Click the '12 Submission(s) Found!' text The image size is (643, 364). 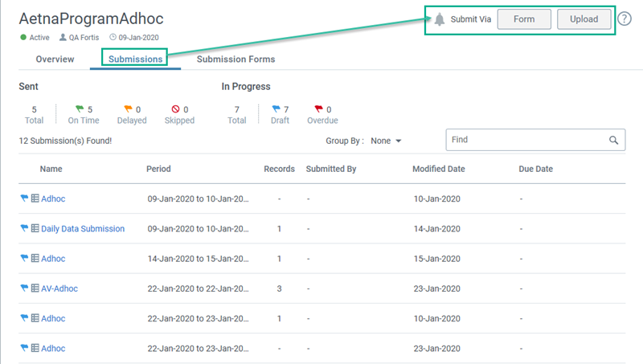pyautogui.click(x=65, y=141)
